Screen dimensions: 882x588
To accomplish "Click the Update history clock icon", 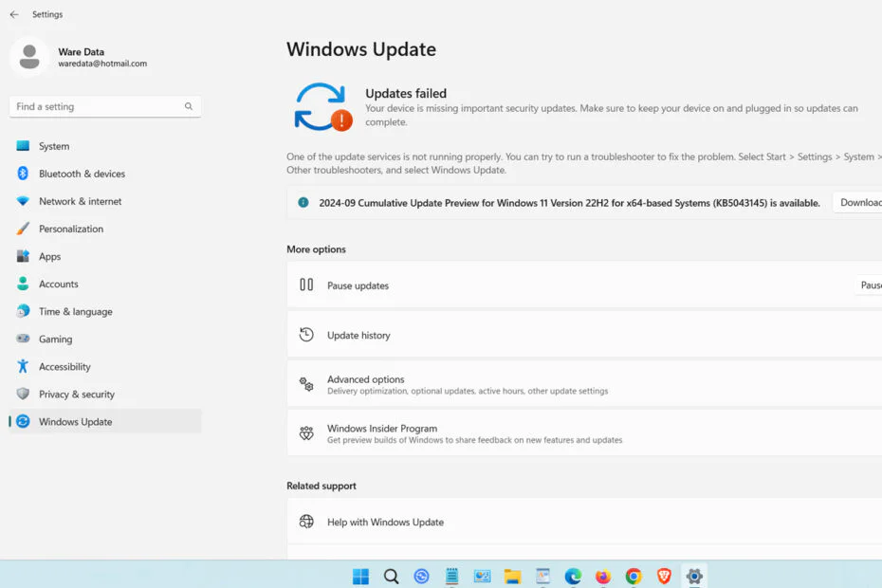I will coord(306,335).
